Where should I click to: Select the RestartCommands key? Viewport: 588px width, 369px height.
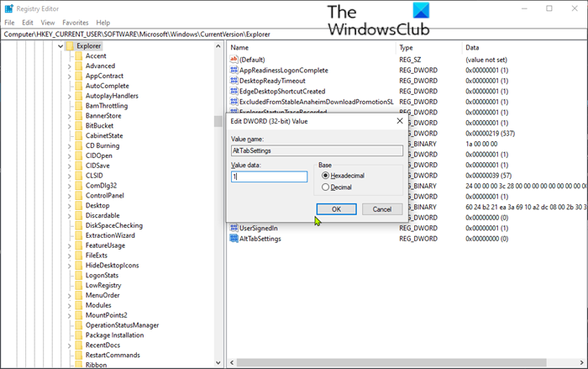pyautogui.click(x=113, y=355)
